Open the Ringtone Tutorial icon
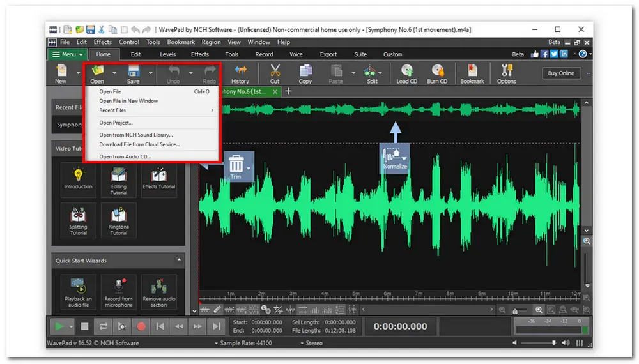The image size is (639, 364). (119, 220)
